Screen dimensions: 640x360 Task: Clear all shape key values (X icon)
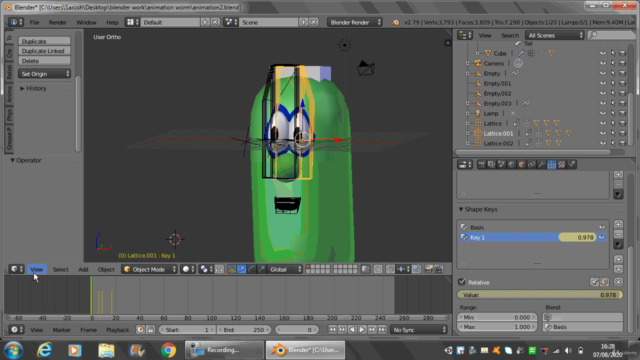point(618,282)
